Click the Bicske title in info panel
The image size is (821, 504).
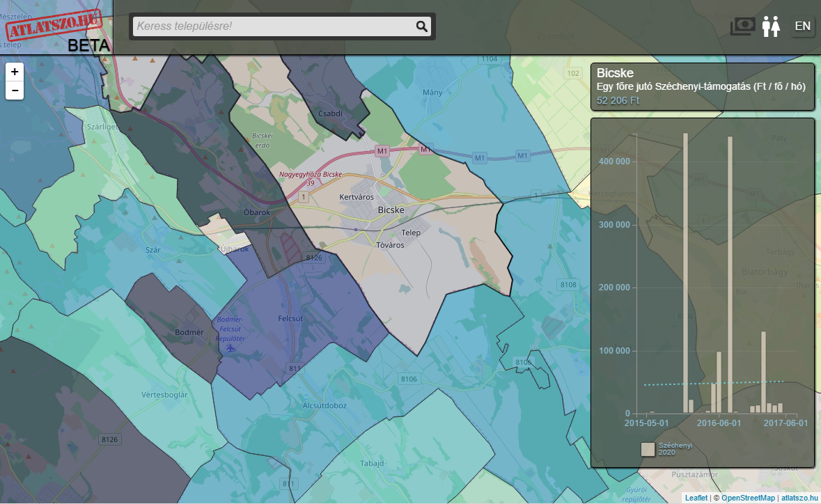615,73
